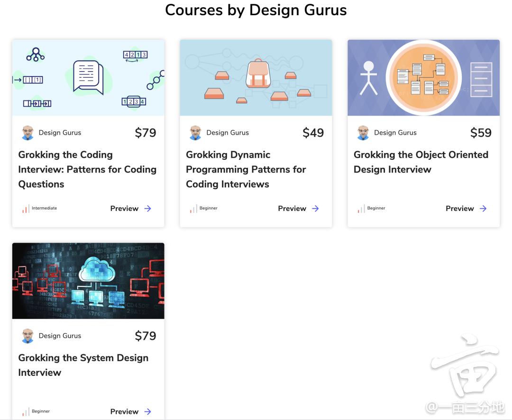Click Design Gurus author name on Dynamic Programming card
The image size is (512, 420).
pos(228,133)
